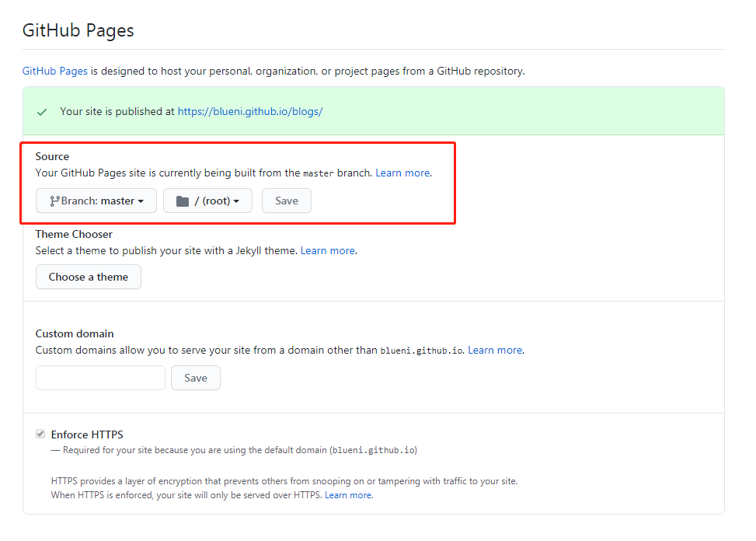The width and height of the screenshot is (756, 541).
Task: Click the folder icon on root button
Action: 183,201
